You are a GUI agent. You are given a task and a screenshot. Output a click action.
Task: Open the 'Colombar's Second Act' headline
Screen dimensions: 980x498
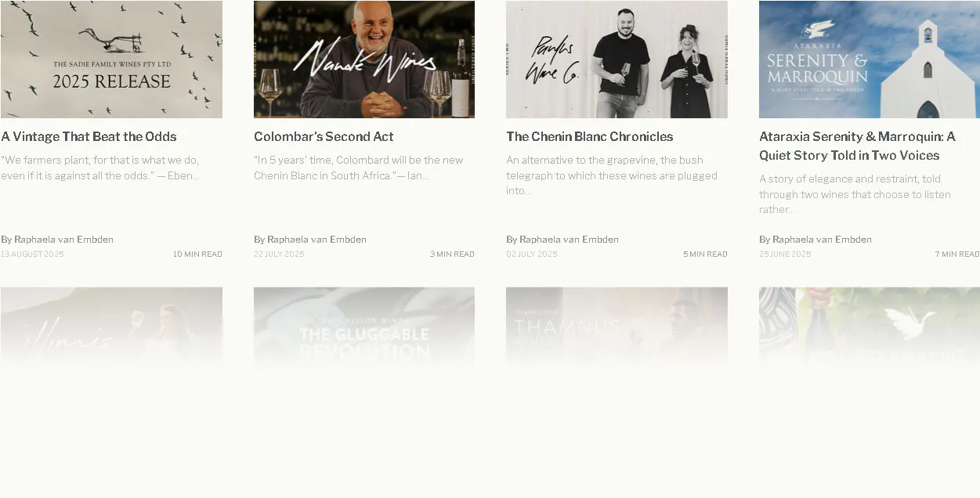(x=324, y=136)
